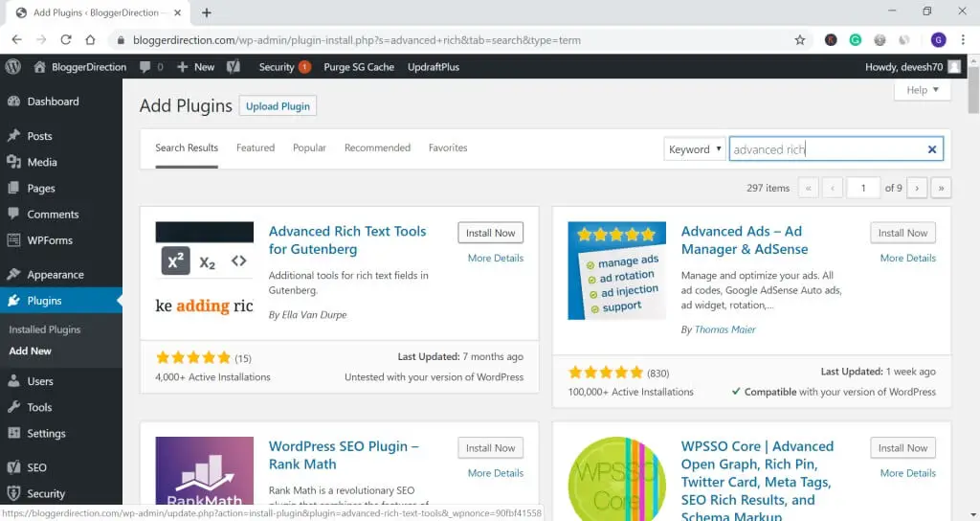Open the comments bubble in admin bar
The image size is (980, 521).
click(151, 67)
